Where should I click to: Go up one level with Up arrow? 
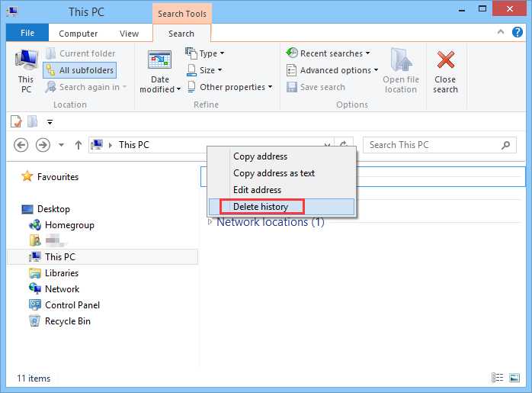tap(78, 145)
